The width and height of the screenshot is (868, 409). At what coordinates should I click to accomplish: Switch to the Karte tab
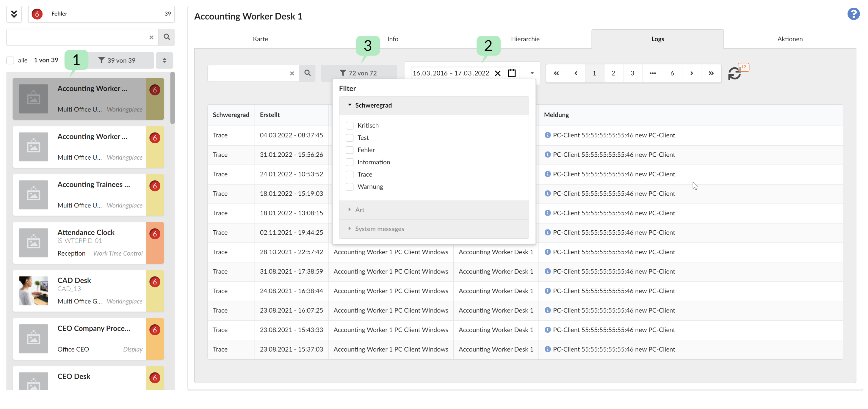click(x=260, y=39)
